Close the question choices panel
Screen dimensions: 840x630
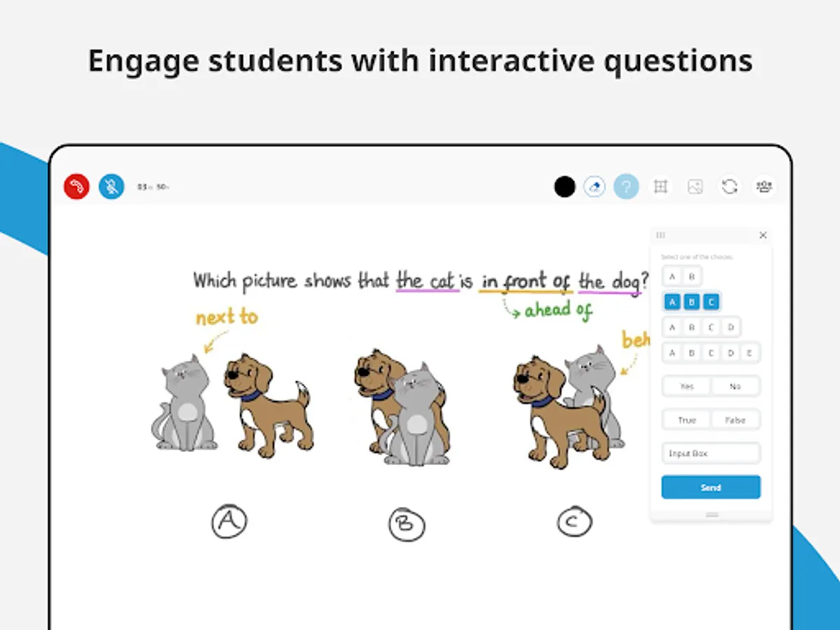pos(763,235)
